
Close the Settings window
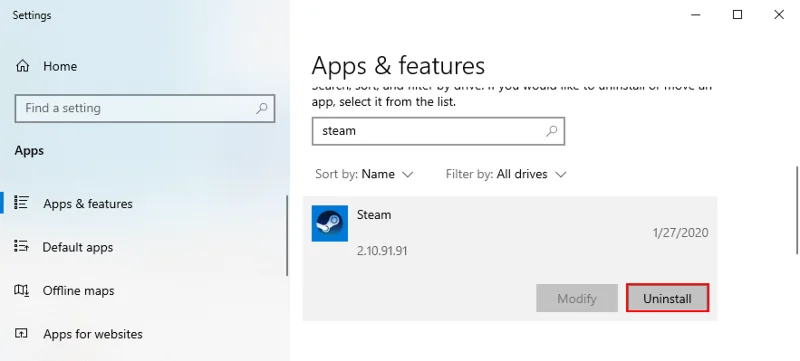779,15
